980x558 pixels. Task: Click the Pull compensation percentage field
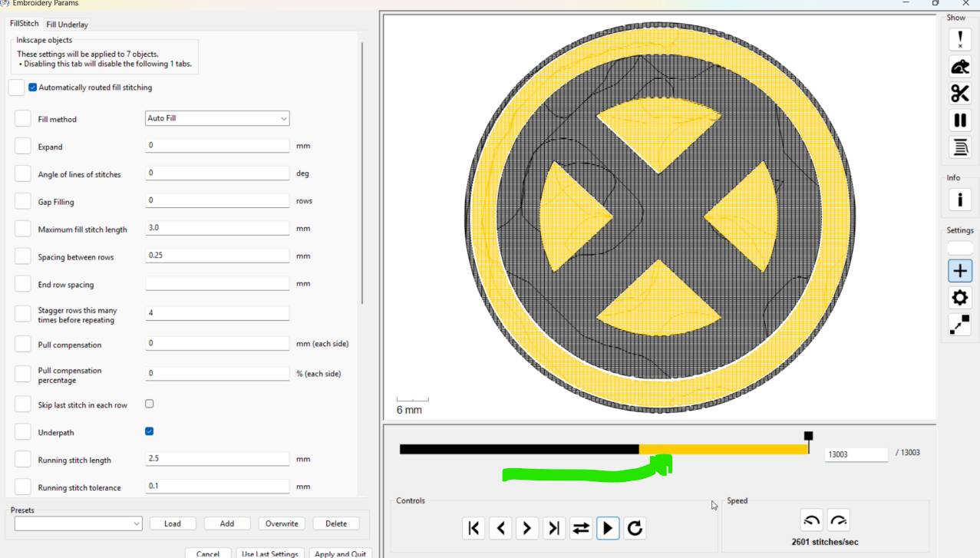pyautogui.click(x=217, y=373)
